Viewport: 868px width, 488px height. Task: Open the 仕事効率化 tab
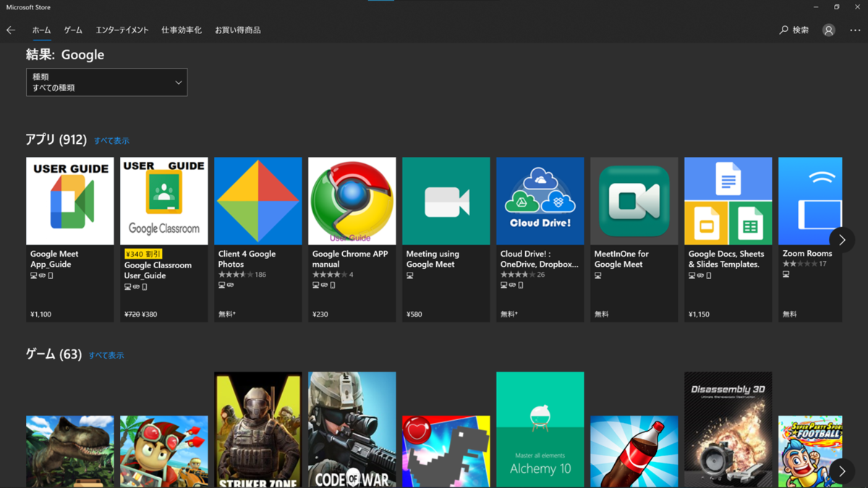pos(182,30)
